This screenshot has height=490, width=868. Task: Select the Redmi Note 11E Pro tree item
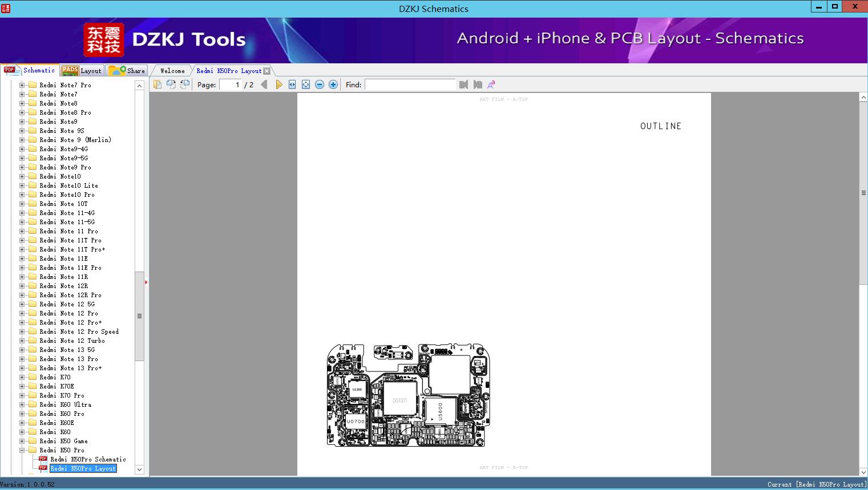tap(70, 268)
